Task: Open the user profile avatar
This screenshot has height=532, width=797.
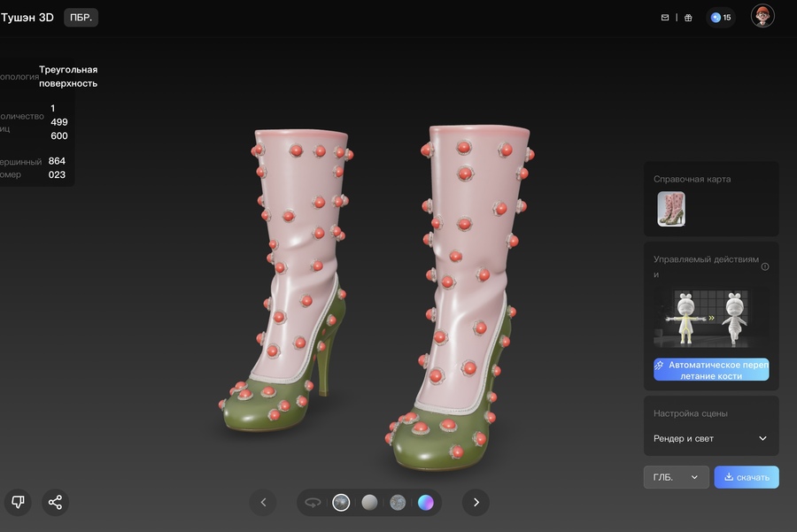Action: (x=762, y=16)
